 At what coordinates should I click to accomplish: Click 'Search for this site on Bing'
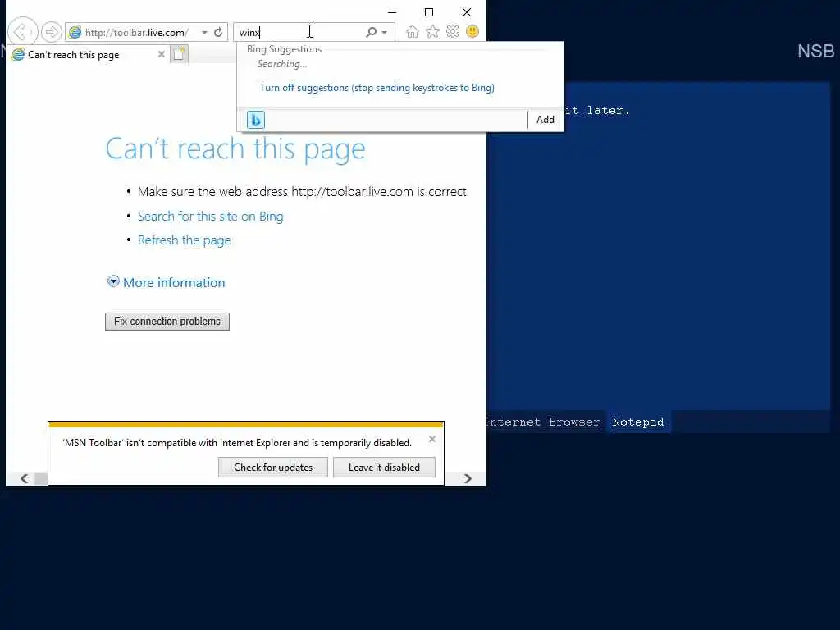(x=211, y=216)
